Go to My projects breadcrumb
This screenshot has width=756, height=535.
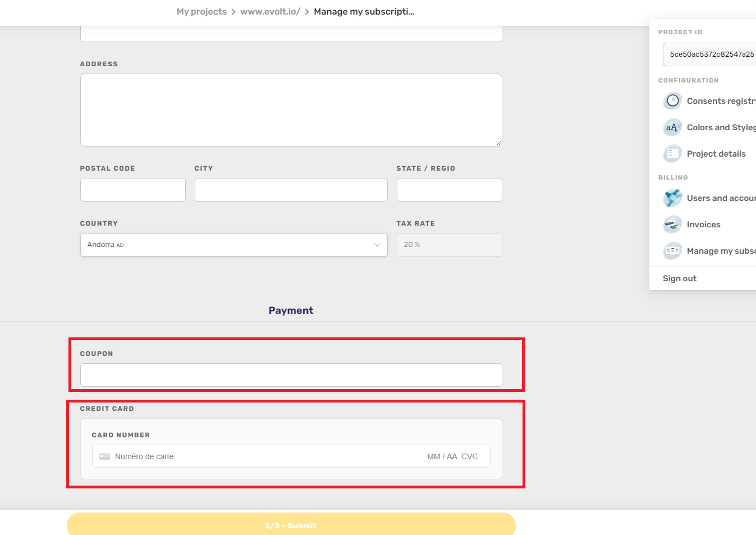point(201,12)
